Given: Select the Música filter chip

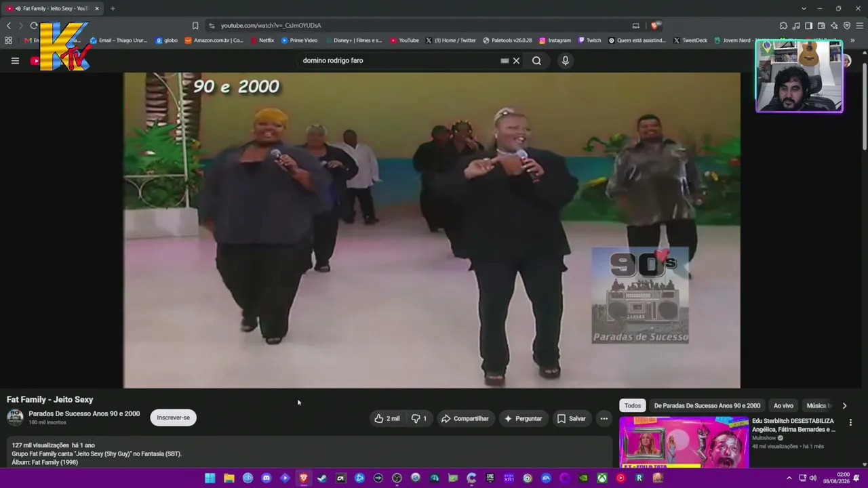Looking at the screenshot, I should [817, 405].
